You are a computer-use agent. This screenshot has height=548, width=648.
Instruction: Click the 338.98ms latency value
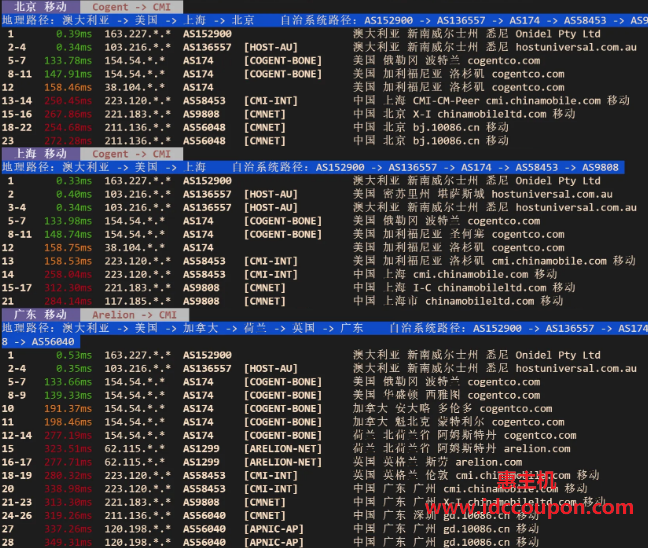68,489
